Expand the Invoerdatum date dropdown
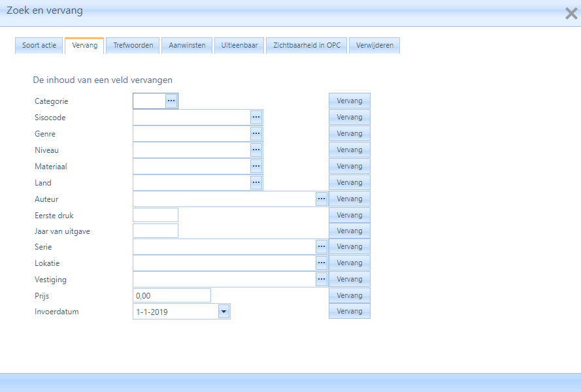This screenshot has width=581, height=392. (x=224, y=312)
